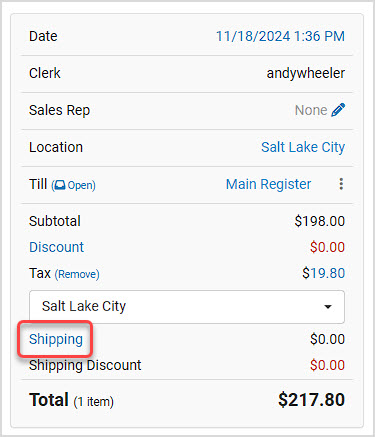The height and width of the screenshot is (437, 375).
Task: Click the red $0.00 Discount amount
Action: point(327,247)
